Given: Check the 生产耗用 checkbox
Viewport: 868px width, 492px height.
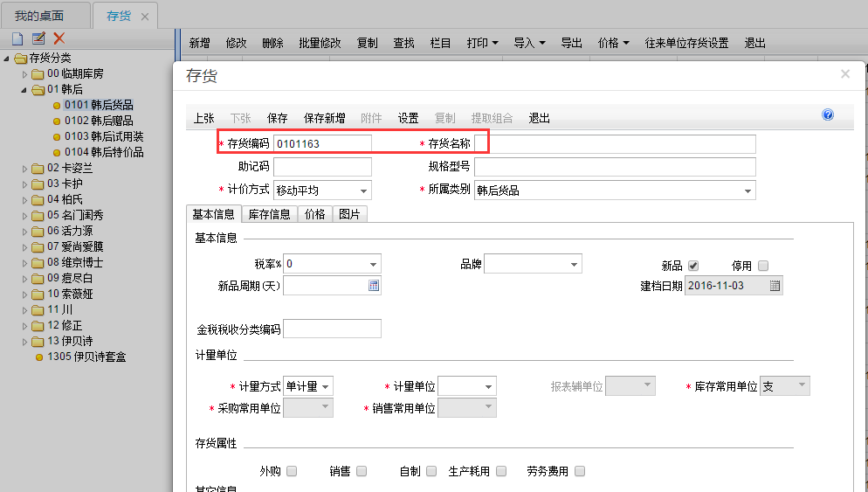Looking at the screenshot, I should (501, 471).
